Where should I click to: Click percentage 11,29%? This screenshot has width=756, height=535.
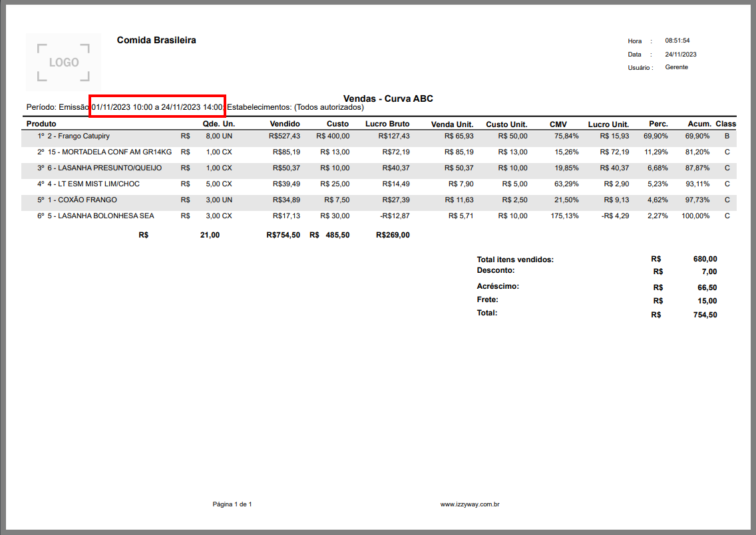point(656,152)
